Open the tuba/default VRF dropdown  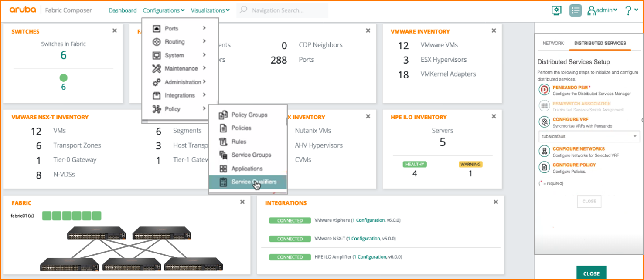(589, 136)
